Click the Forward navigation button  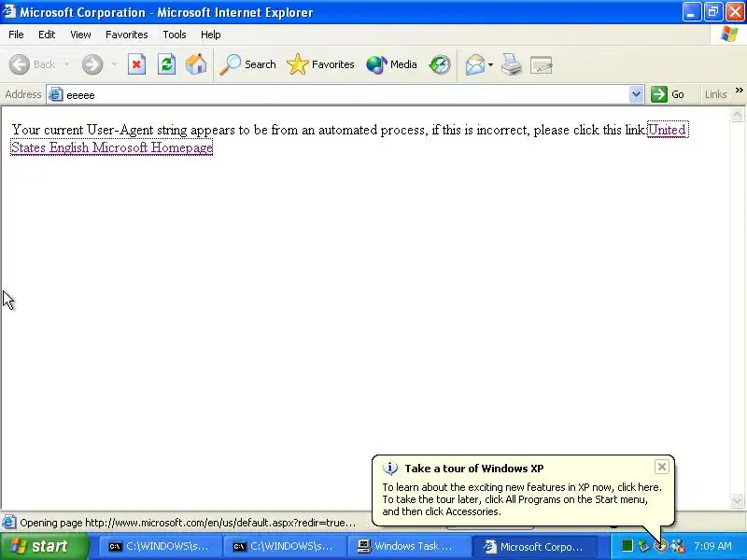[92, 64]
